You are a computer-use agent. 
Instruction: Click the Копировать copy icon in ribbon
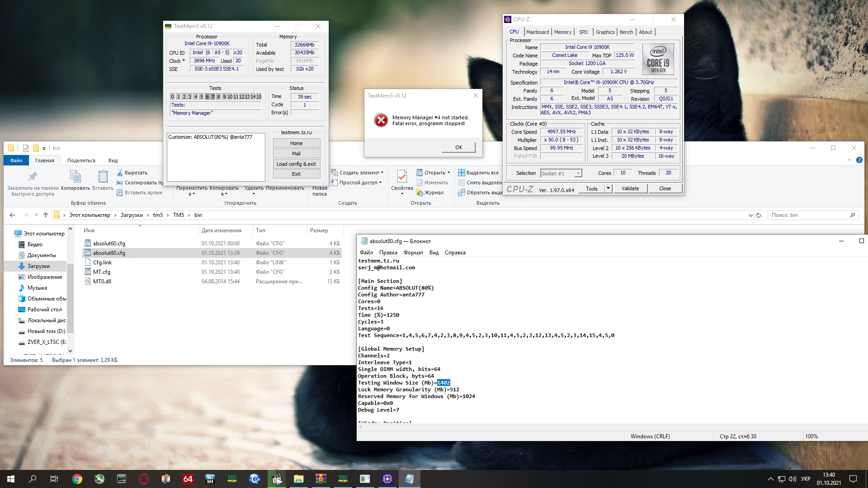point(75,177)
